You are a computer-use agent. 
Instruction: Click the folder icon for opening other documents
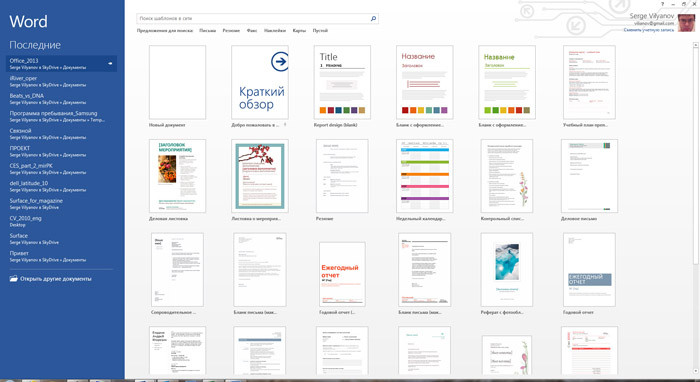pyautogui.click(x=13, y=278)
